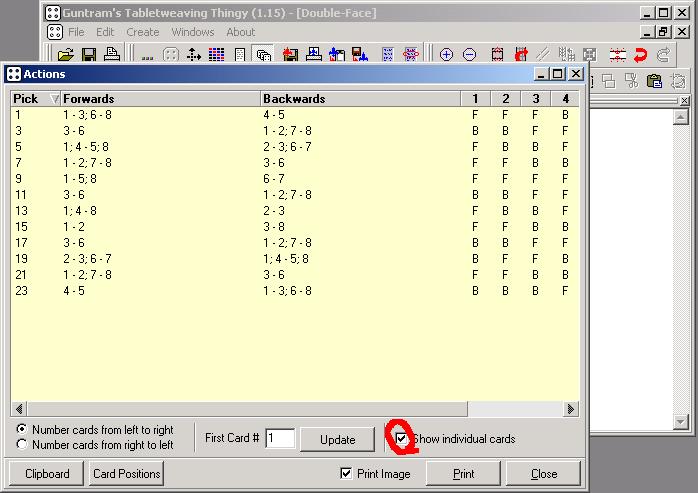Screen dimensions: 698x493
Task: Click the red oval pattern icon
Action: click(x=410, y=55)
